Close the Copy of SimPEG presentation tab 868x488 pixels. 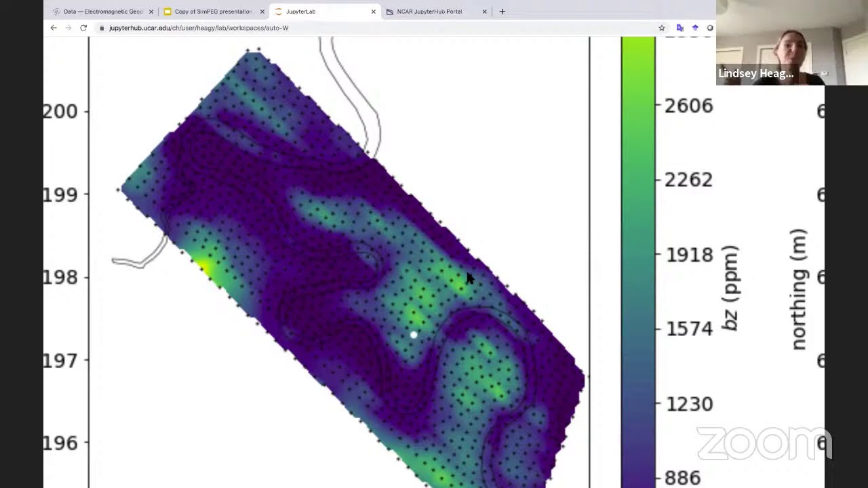262,12
